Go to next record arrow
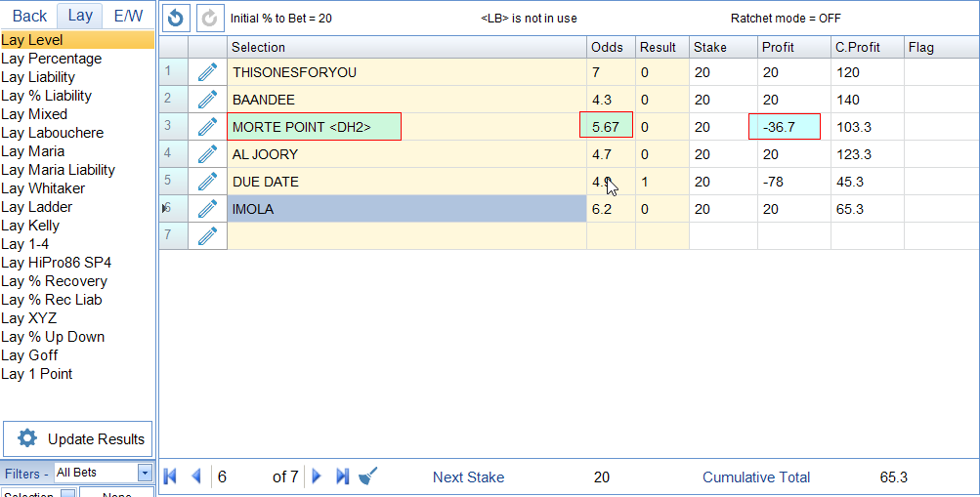980x497 pixels. [x=317, y=476]
